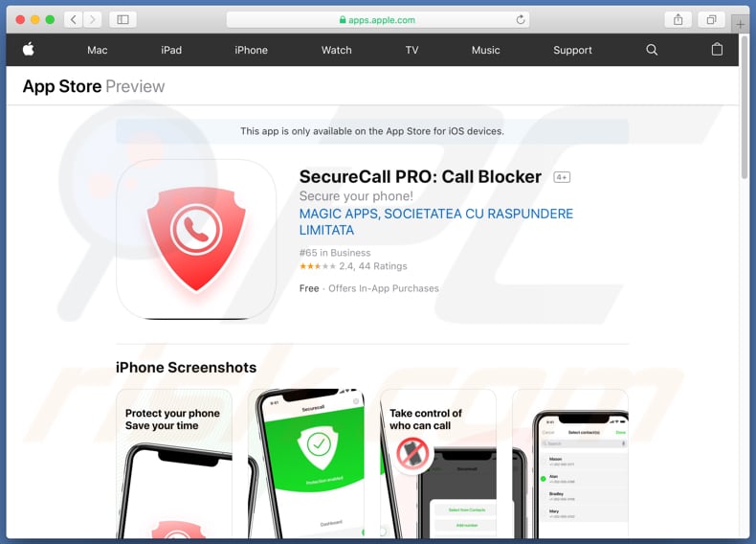Click the apps.apple.com address field
Viewport: 756px width, 544px height.
[378, 20]
